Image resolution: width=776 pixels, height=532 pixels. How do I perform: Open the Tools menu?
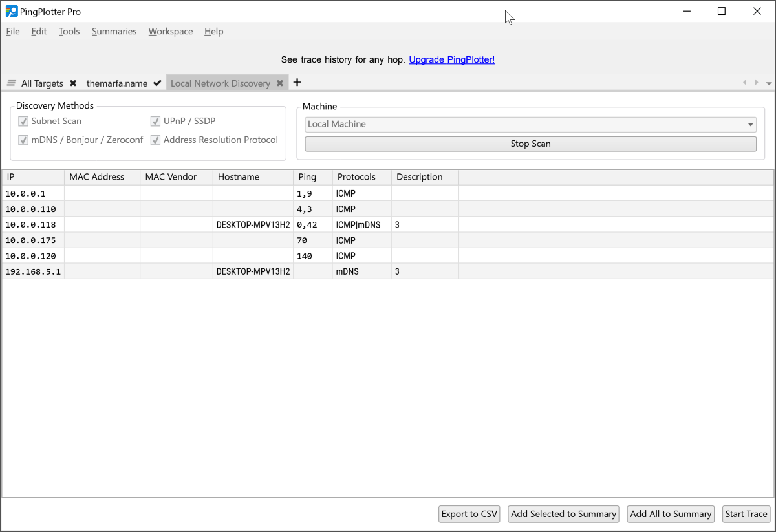[x=69, y=32]
